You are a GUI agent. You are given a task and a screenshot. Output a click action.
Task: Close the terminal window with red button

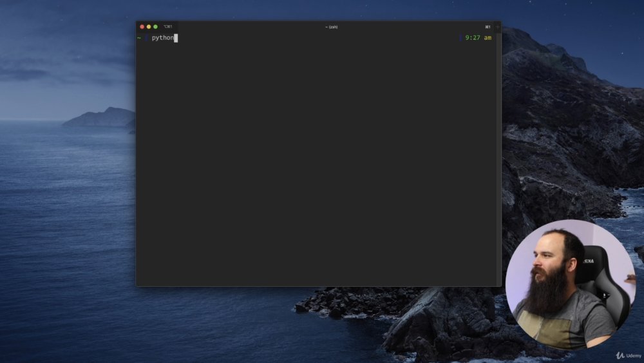coord(142,26)
